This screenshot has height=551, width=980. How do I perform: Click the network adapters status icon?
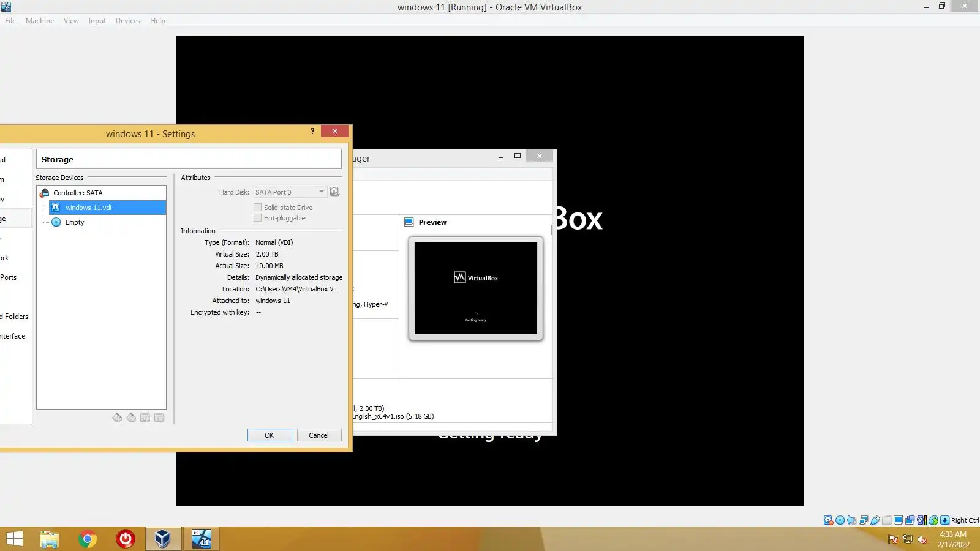click(x=864, y=520)
